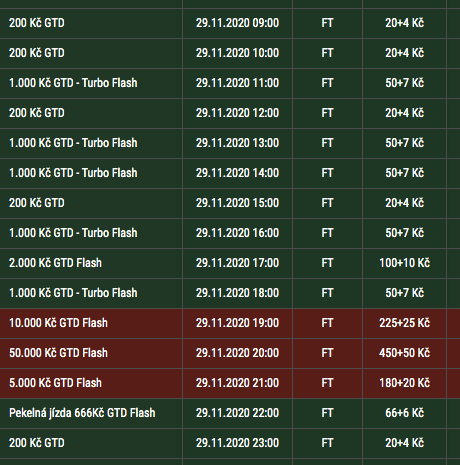Select the 29.11.2020 12:00 date cell

coord(237,113)
